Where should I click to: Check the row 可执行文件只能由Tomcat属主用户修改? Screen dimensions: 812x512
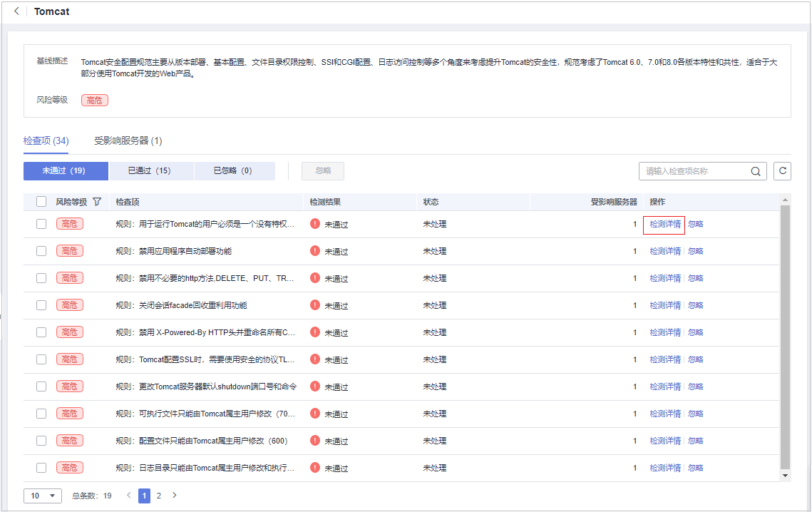tap(41, 414)
